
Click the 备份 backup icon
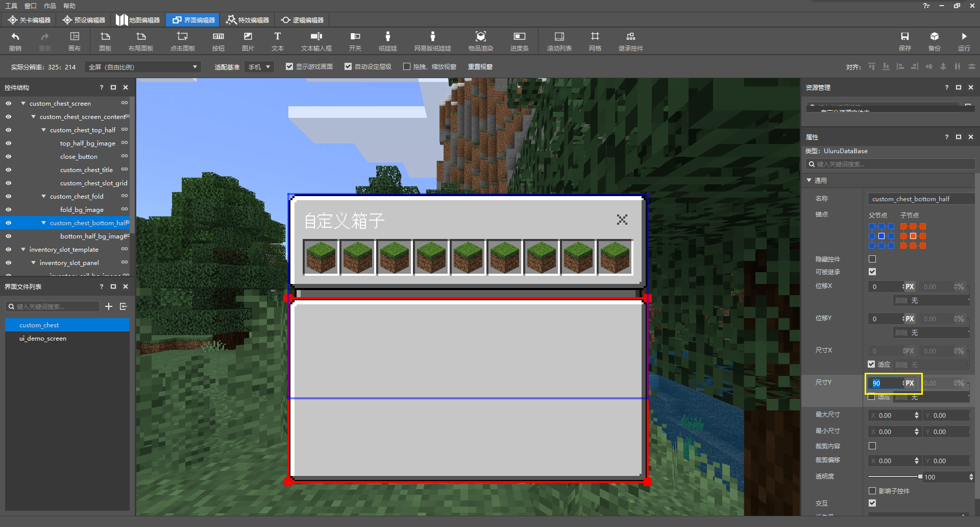[935, 41]
